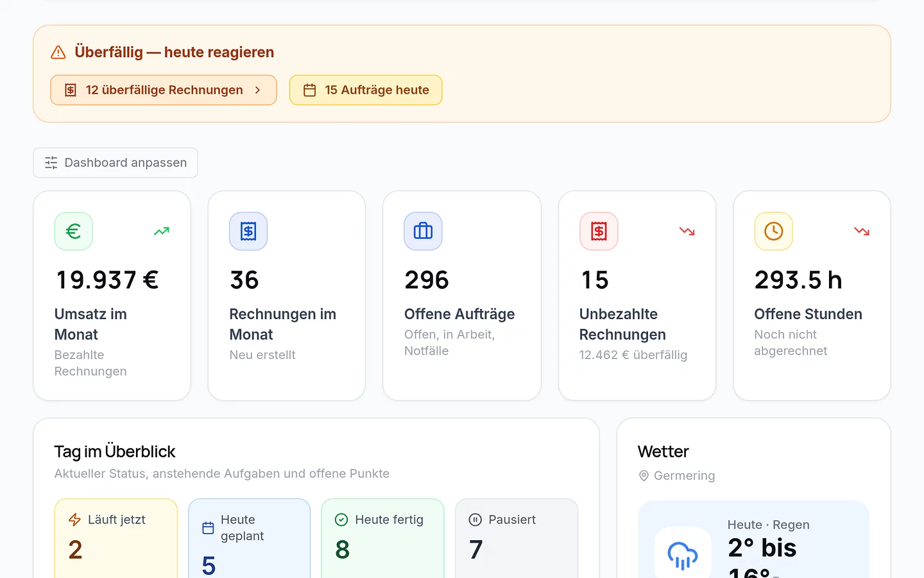The image size is (924, 578).
Task: Open the Heute geplant status tile
Action: 249,538
